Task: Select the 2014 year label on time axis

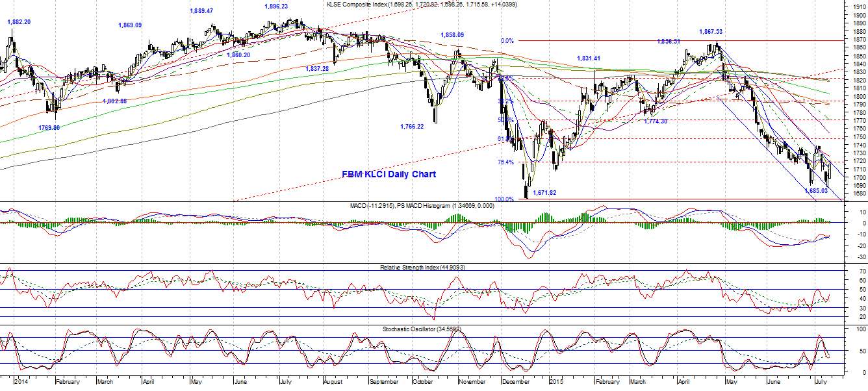Action: (21, 383)
